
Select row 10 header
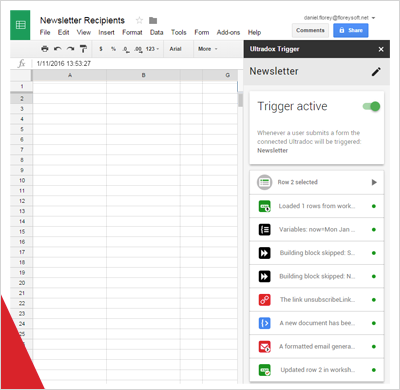point(22,180)
